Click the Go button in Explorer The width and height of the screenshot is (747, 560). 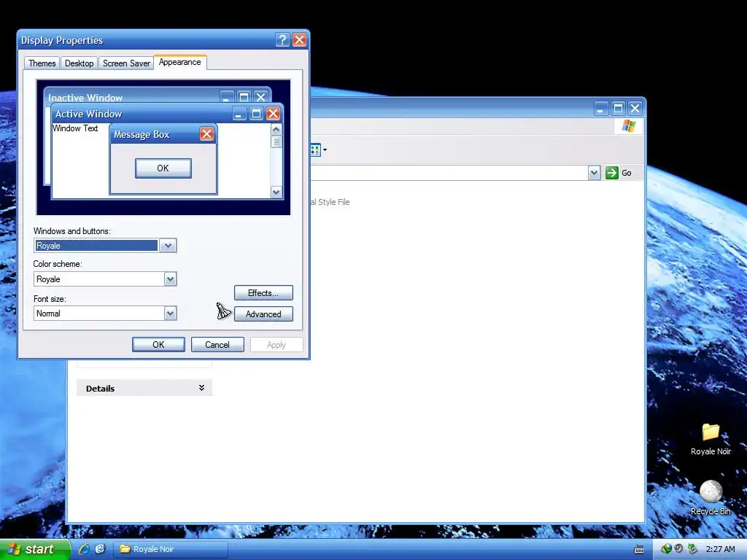[x=619, y=173]
